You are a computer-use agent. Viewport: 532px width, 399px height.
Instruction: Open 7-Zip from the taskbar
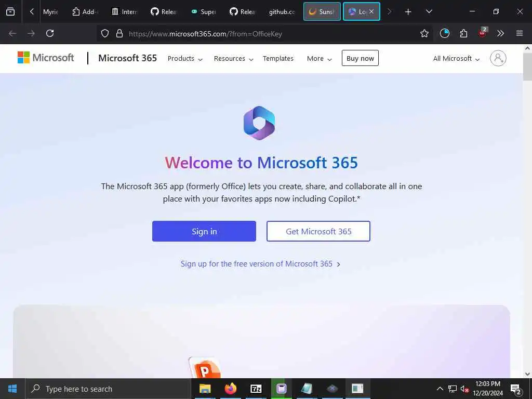click(x=256, y=389)
